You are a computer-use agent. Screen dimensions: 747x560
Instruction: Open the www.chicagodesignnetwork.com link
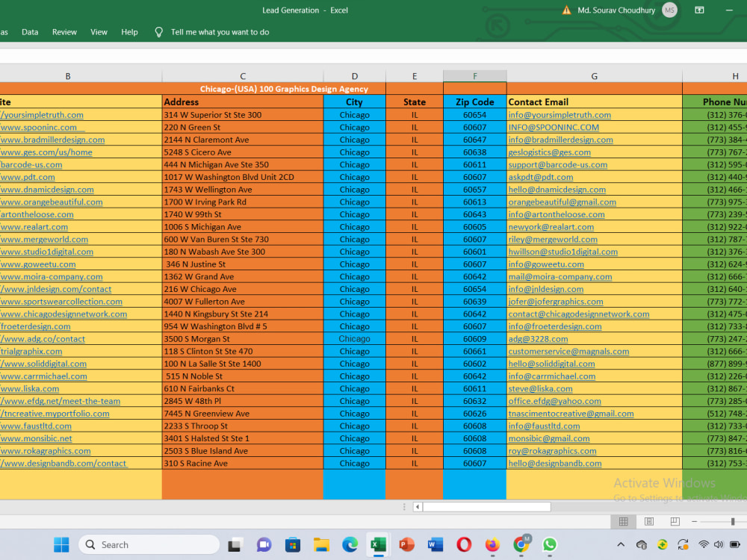coord(63,314)
